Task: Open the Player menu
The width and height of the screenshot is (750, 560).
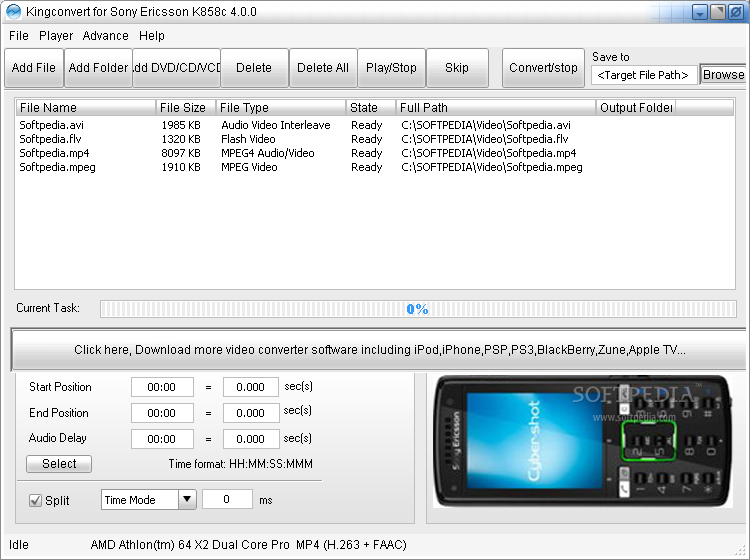Action: (56, 36)
